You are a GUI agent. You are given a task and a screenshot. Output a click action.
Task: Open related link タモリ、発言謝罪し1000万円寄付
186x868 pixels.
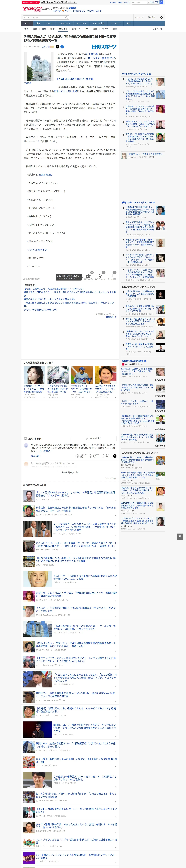41,310
